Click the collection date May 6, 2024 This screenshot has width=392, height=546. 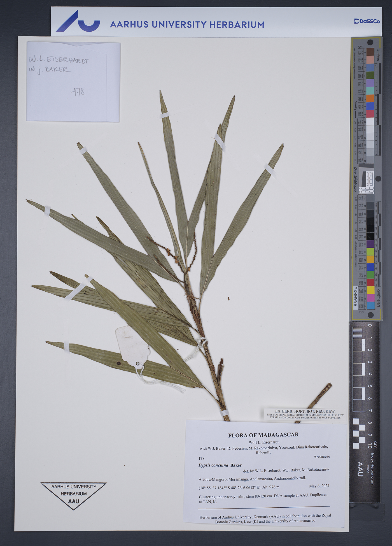(319, 486)
